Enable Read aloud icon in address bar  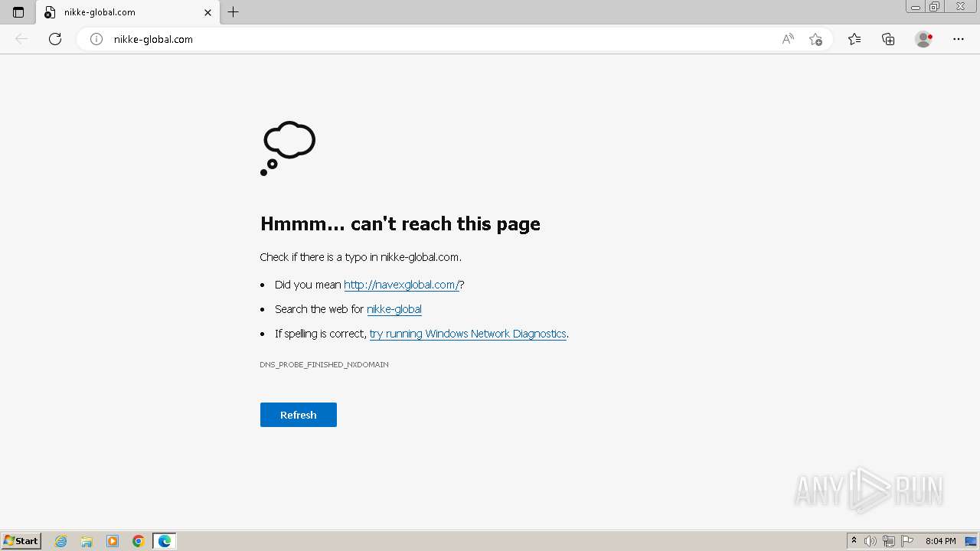788,39
